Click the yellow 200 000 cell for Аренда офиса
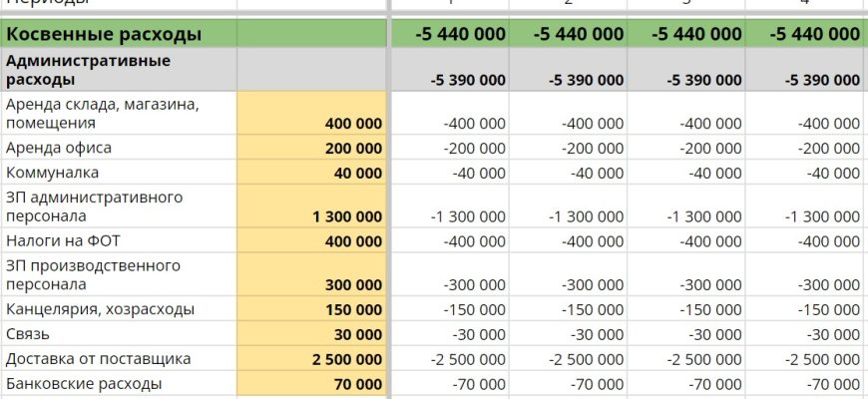The image size is (868, 399). pyautogui.click(x=311, y=148)
